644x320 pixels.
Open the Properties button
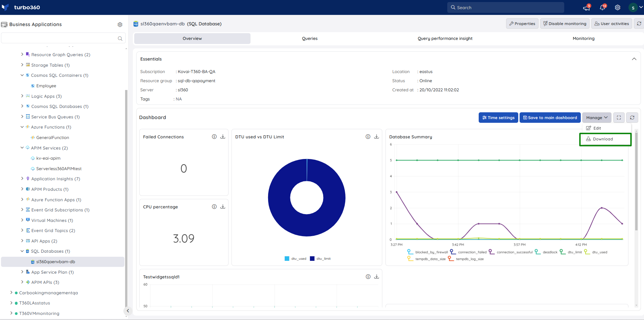click(x=522, y=24)
